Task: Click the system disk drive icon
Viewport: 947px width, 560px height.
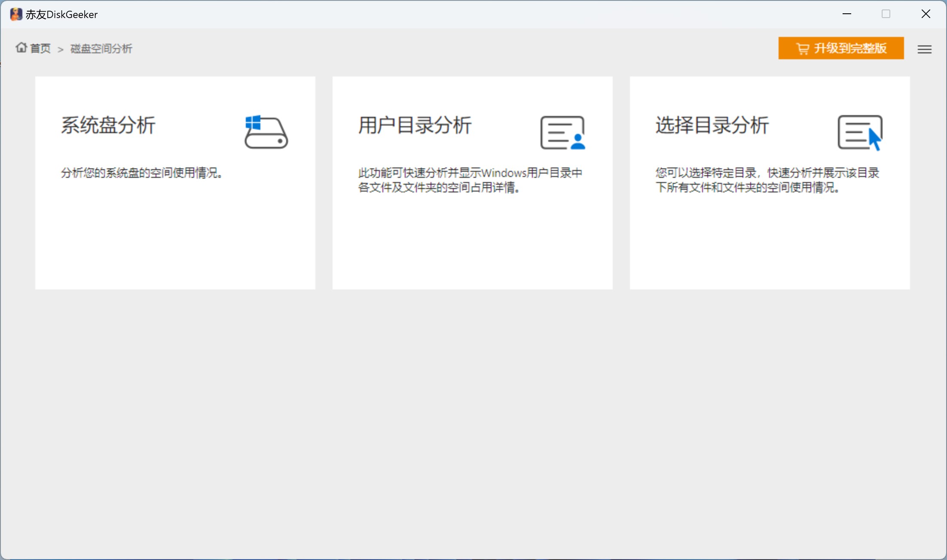Action: coord(266,132)
